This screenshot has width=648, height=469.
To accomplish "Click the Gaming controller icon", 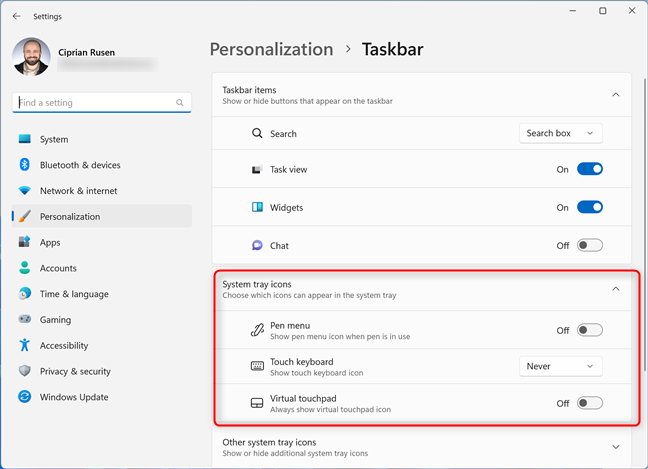I will (25, 319).
